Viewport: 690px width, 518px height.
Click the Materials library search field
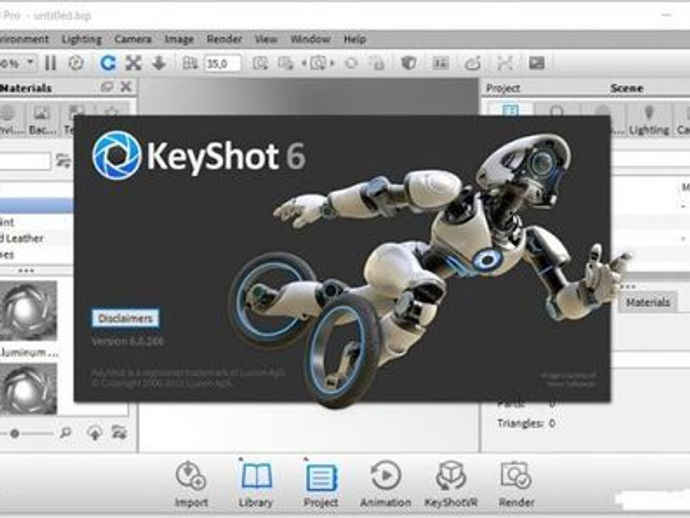pos(25,161)
